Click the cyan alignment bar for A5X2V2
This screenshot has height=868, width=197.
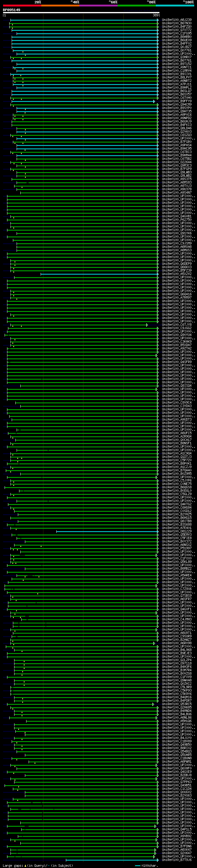pyautogui.click(x=99, y=274)
